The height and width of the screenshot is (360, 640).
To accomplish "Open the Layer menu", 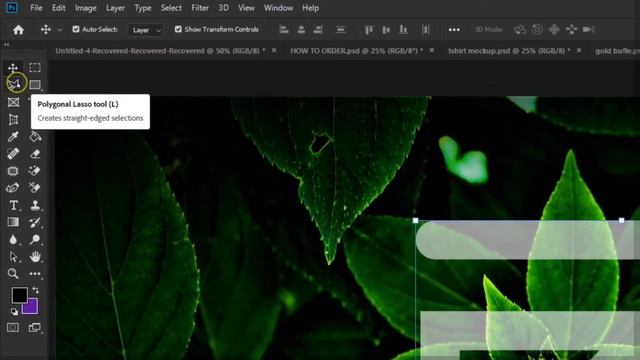I will 116,8.
